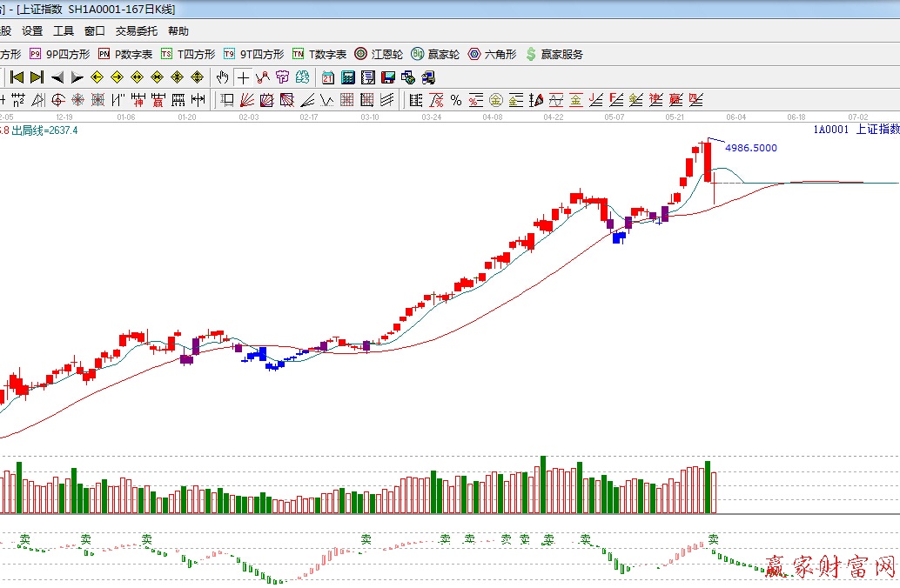Viewport: 900px width, 588px height.
Task: Click the T数字表 toolbar button
Action: (x=319, y=54)
